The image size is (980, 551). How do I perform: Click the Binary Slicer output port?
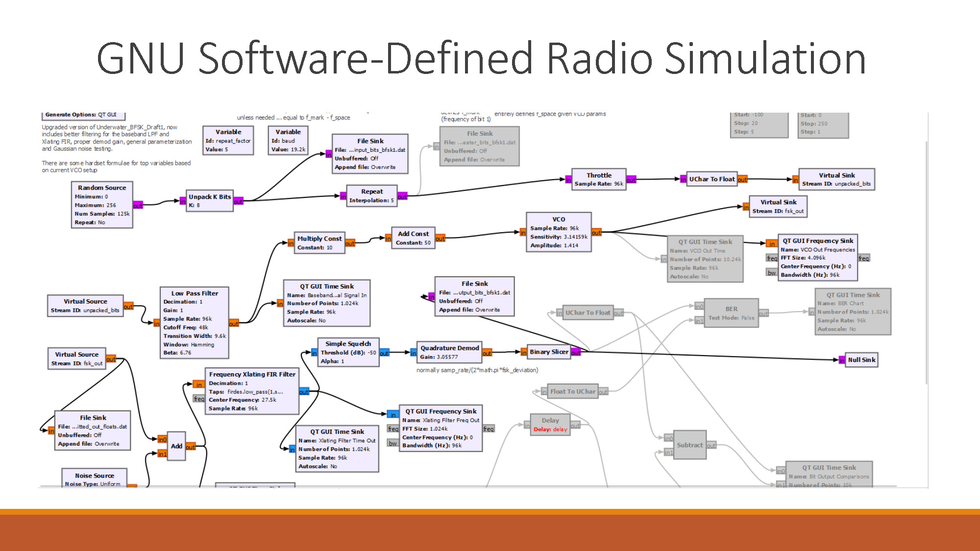[x=576, y=352]
